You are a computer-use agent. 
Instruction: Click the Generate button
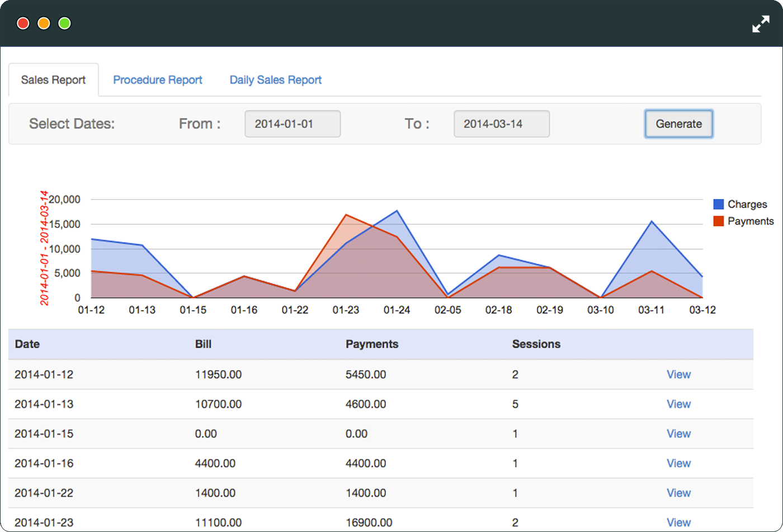coord(678,123)
